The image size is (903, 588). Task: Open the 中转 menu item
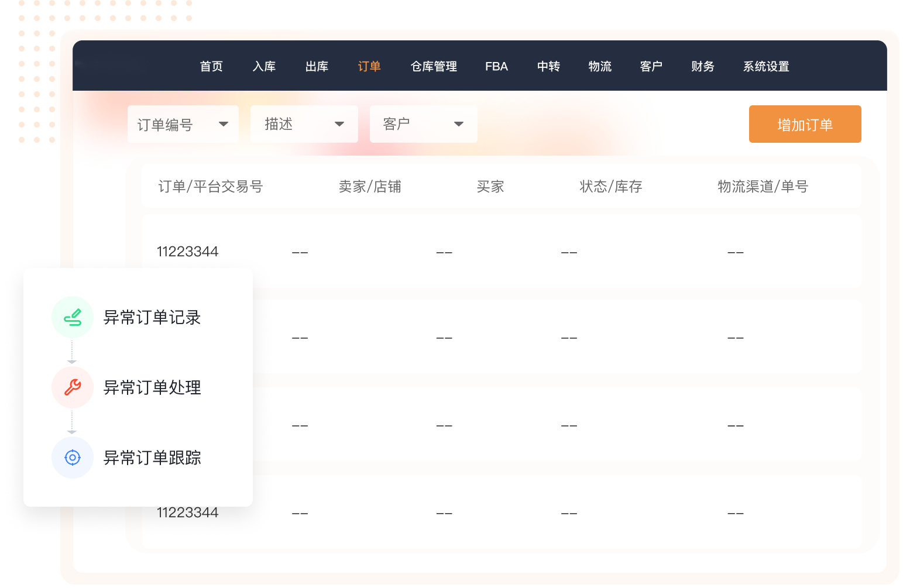coord(548,67)
